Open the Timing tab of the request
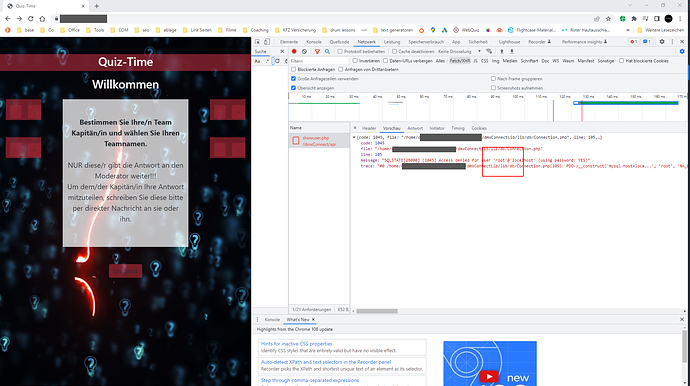The image size is (690, 386). (x=458, y=128)
